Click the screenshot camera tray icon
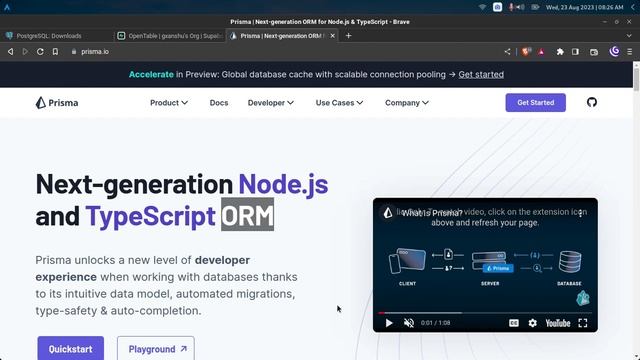The image size is (640, 360). coord(497,7)
